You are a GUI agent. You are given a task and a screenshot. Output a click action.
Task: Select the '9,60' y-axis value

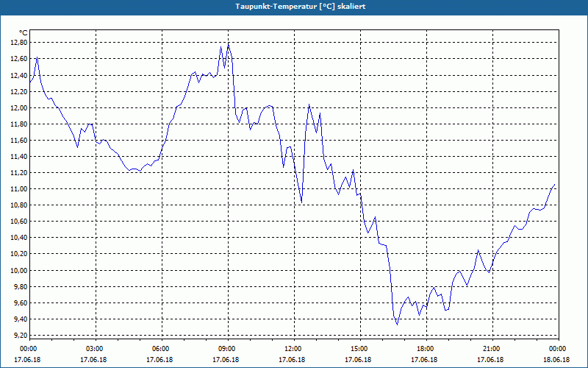(21, 302)
